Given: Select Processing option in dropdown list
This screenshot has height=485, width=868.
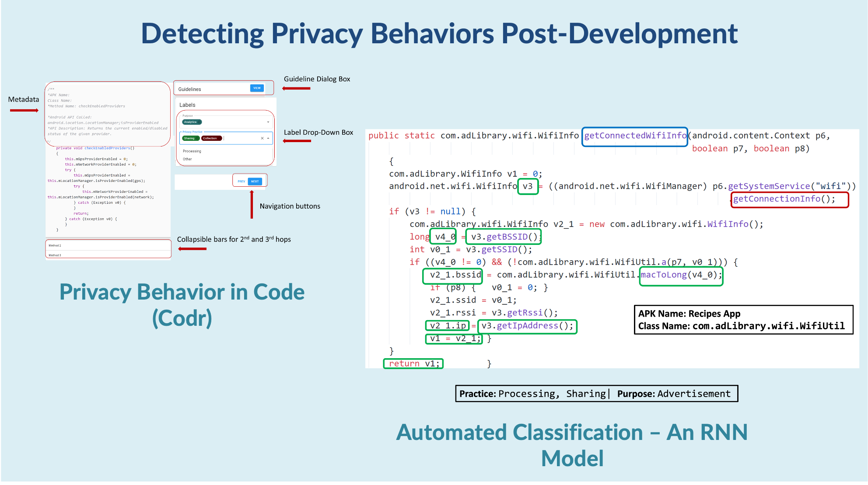Looking at the screenshot, I should click(x=192, y=151).
